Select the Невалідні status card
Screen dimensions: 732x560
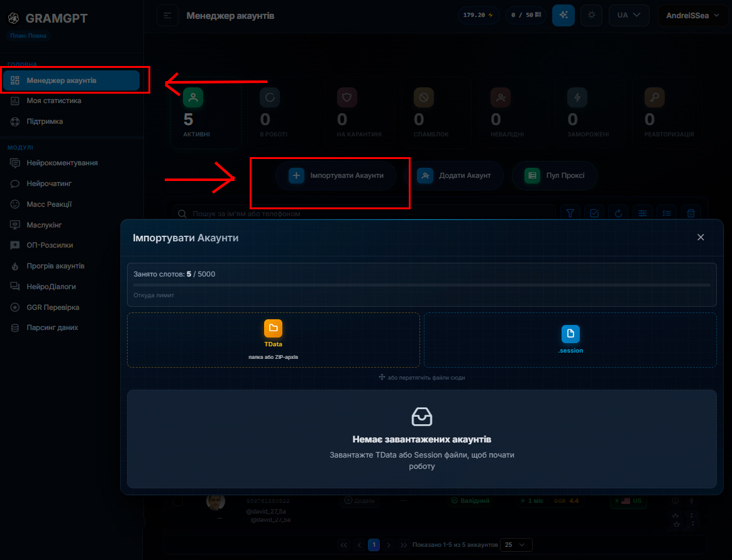click(x=513, y=113)
